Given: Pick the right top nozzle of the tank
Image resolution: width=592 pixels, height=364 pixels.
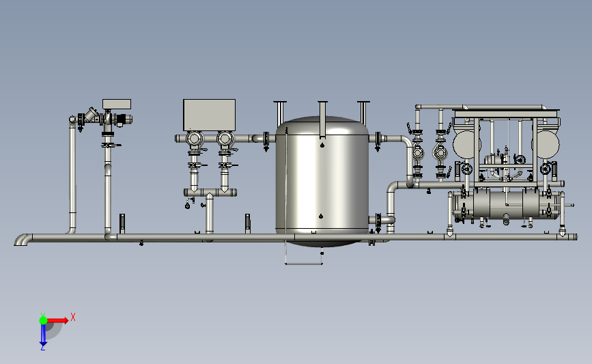Looking at the screenshot, I should pyautogui.click(x=363, y=112).
